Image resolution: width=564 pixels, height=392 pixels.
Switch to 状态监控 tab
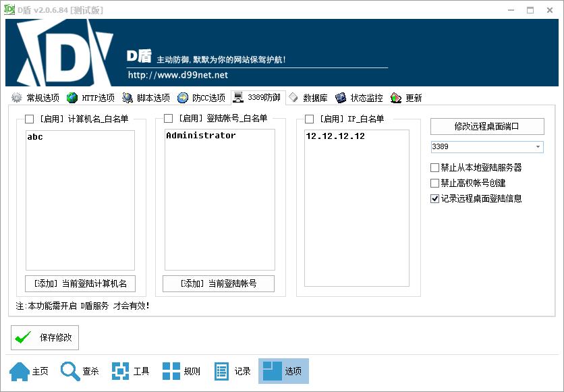359,98
